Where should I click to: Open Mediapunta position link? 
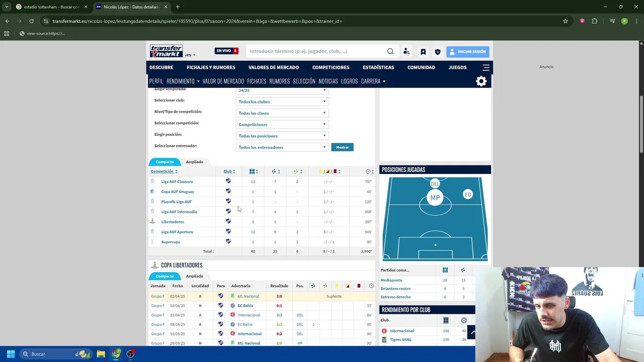(x=391, y=280)
